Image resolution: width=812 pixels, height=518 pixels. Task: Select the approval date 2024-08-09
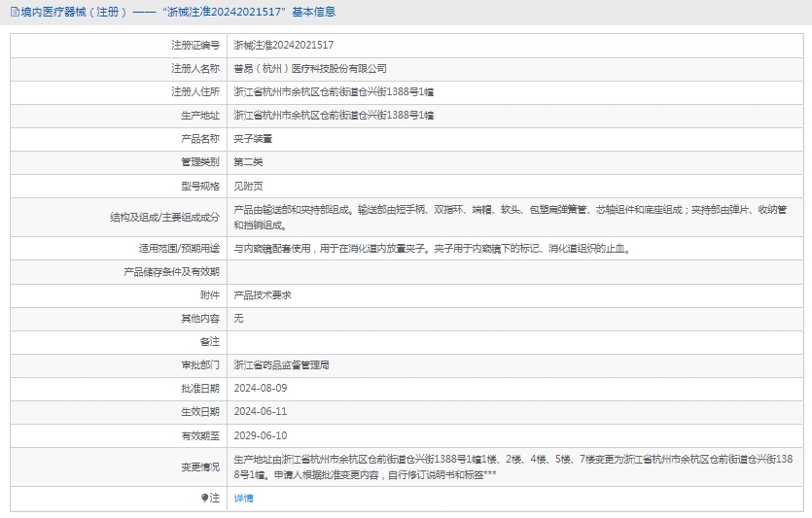click(261, 388)
